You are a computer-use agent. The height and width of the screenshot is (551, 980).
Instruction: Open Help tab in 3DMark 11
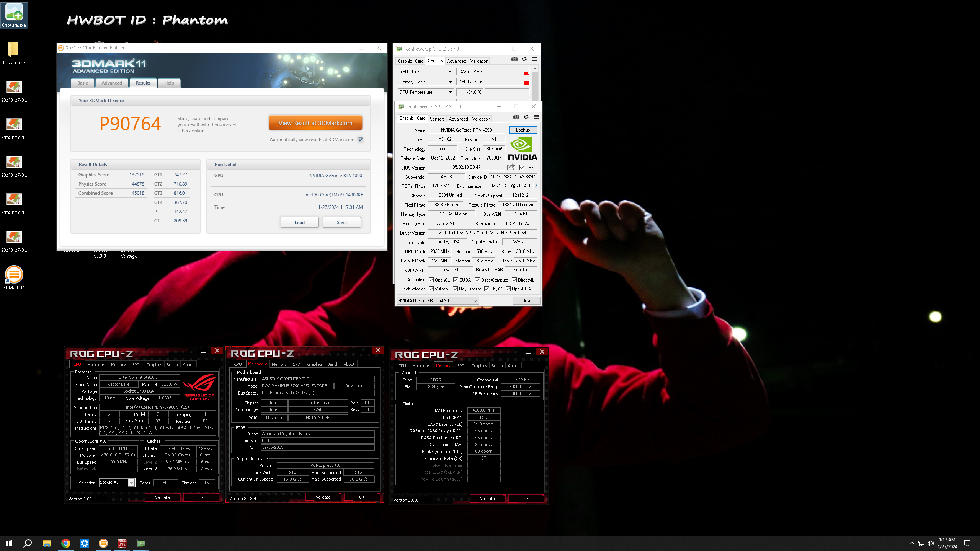pyautogui.click(x=169, y=83)
